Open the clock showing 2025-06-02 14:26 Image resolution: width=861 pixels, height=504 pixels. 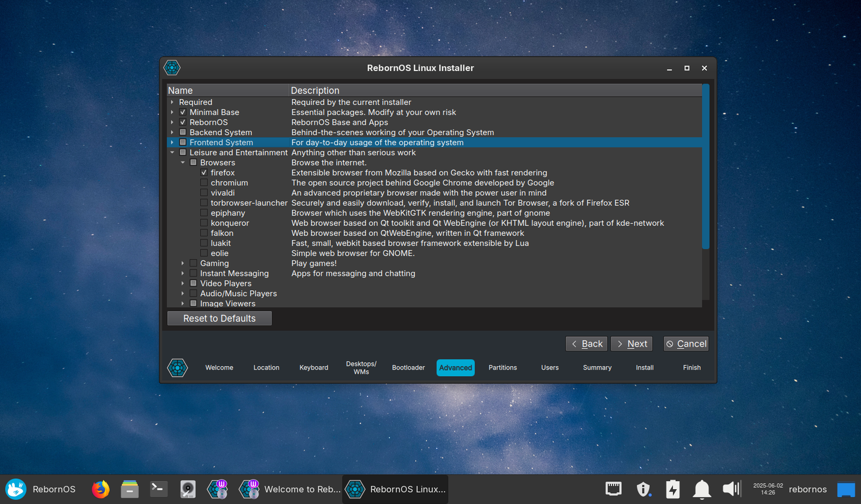click(x=768, y=489)
